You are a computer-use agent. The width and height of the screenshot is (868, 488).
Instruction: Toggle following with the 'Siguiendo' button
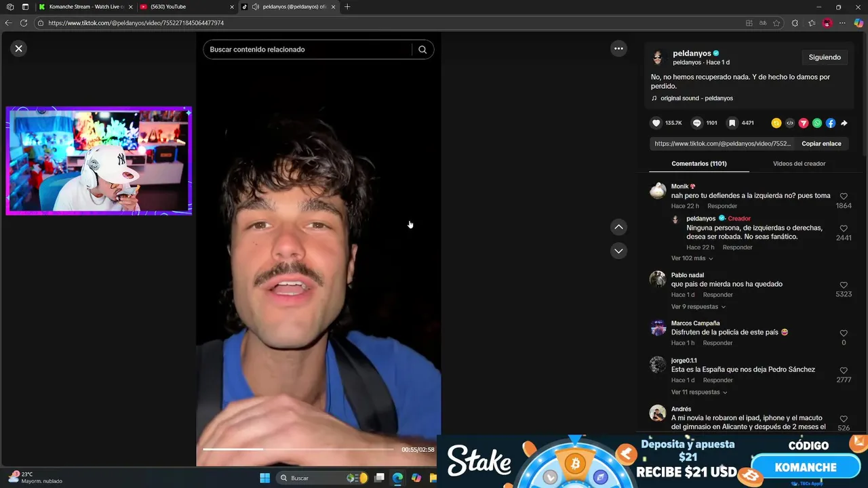[x=825, y=58]
